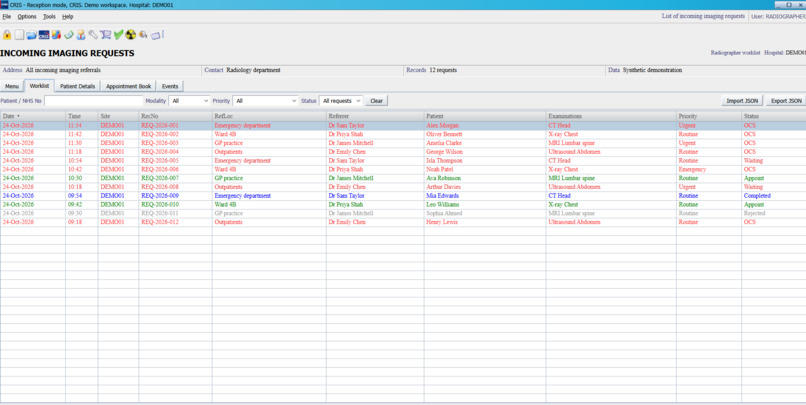Click the search magnifier toolbar icon
Screen dimensions: 806x405
point(143,35)
